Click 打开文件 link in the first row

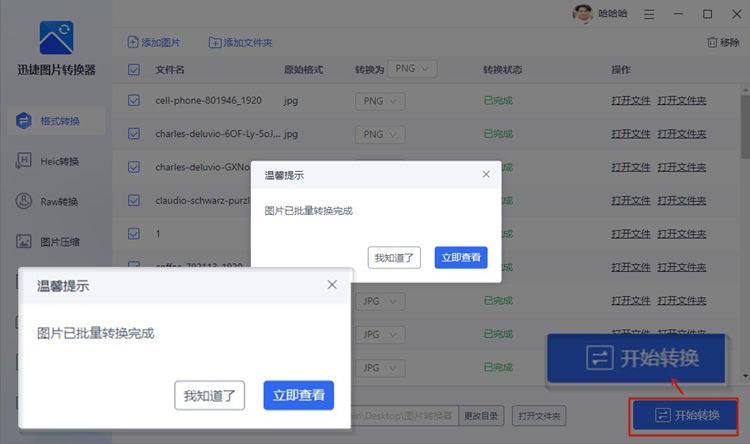click(631, 100)
